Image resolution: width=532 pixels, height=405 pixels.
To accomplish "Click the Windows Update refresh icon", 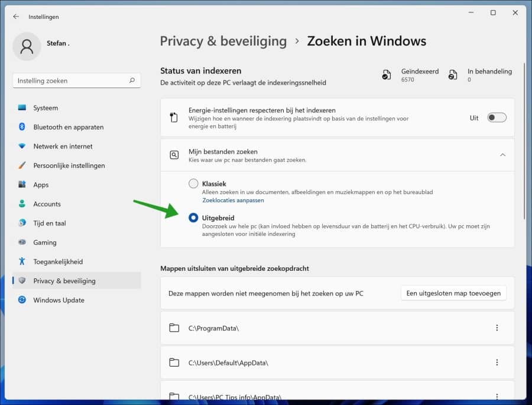I will pyautogui.click(x=22, y=300).
